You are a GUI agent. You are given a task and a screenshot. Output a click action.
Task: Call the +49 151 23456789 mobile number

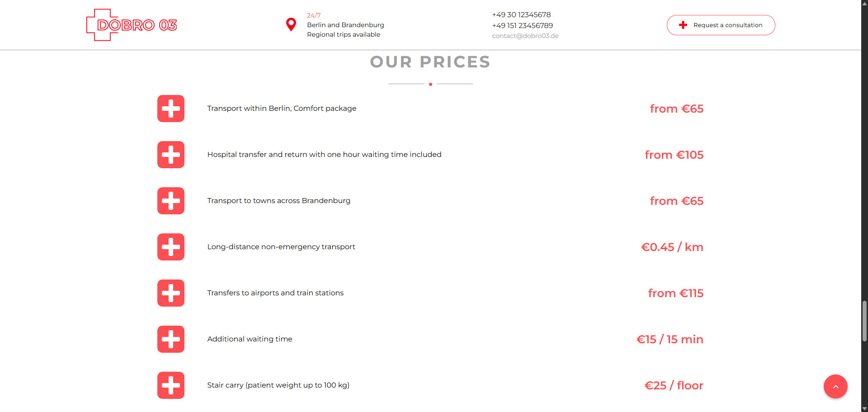tap(522, 26)
